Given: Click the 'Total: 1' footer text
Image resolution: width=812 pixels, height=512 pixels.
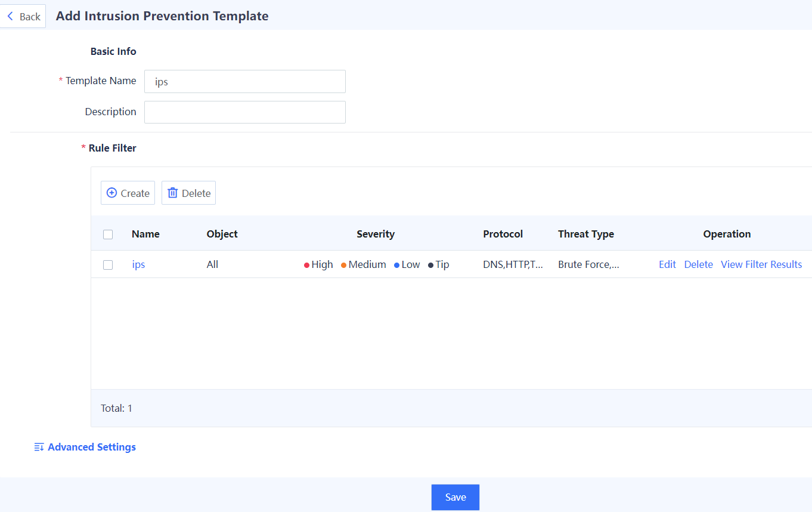Looking at the screenshot, I should click(116, 408).
